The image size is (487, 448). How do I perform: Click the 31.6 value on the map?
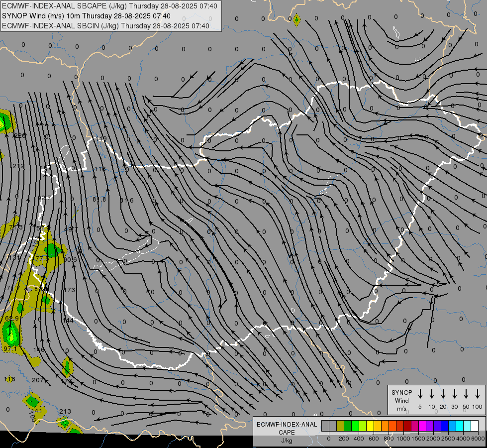pos(127,201)
